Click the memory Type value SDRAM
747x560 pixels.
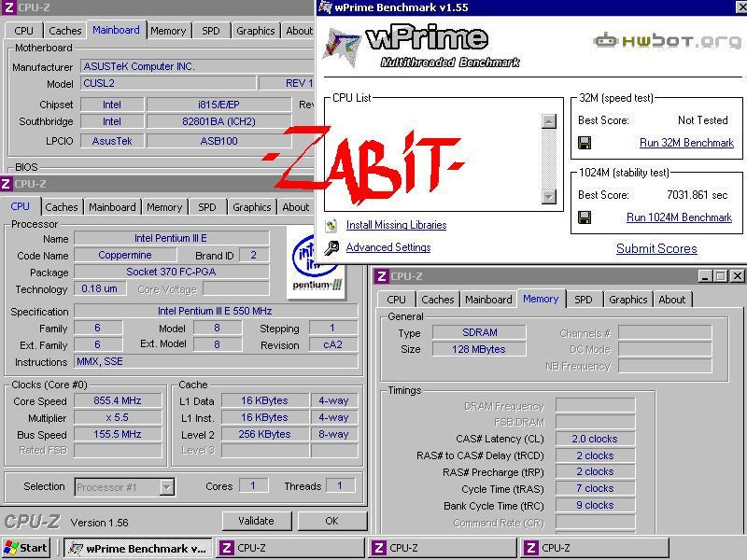point(479,332)
